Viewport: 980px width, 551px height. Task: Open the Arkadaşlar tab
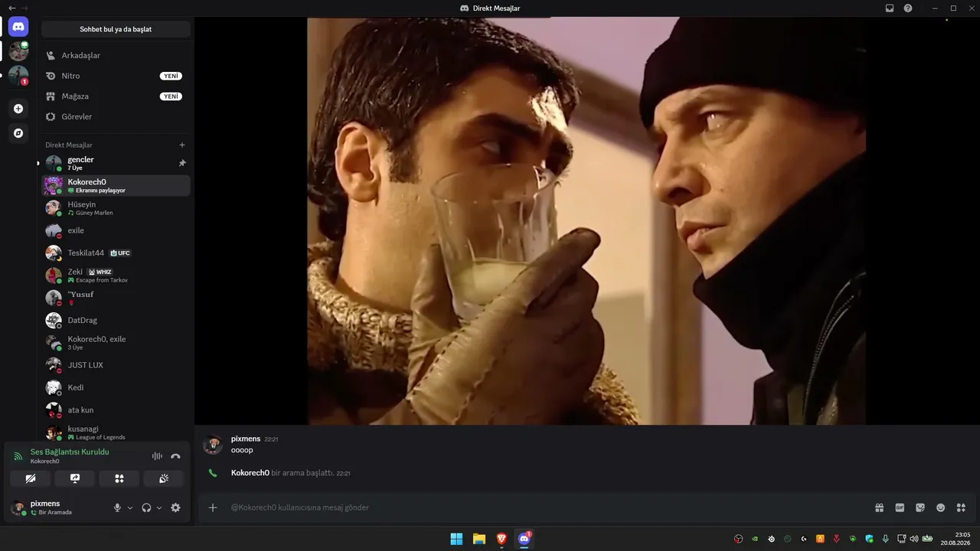[x=116, y=55]
